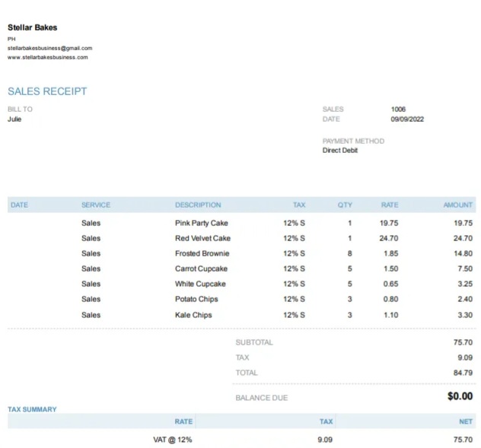Select the customer name Julie
This screenshot has height=448, width=481.
point(14,119)
